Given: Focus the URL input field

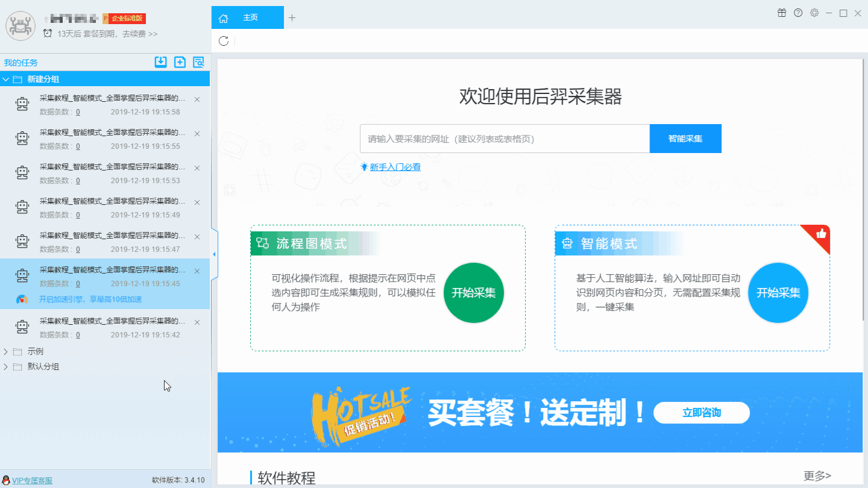Looking at the screenshot, I should [x=505, y=139].
